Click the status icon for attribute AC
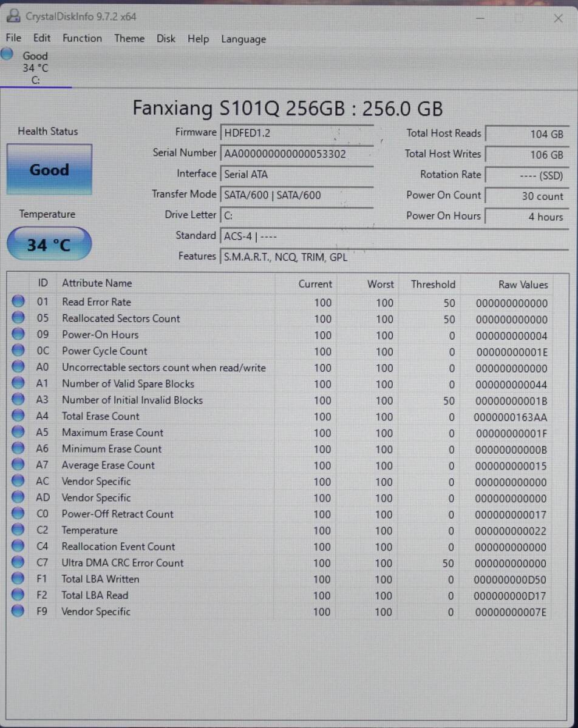Image resolution: width=578 pixels, height=728 pixels. (x=19, y=482)
